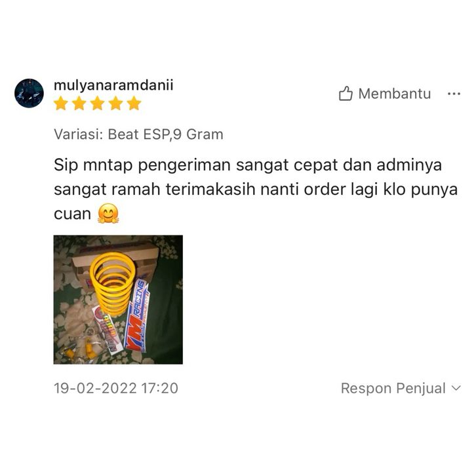Open the mulyanaramdanii username link
Screen dimensions: 476x476
(x=113, y=85)
